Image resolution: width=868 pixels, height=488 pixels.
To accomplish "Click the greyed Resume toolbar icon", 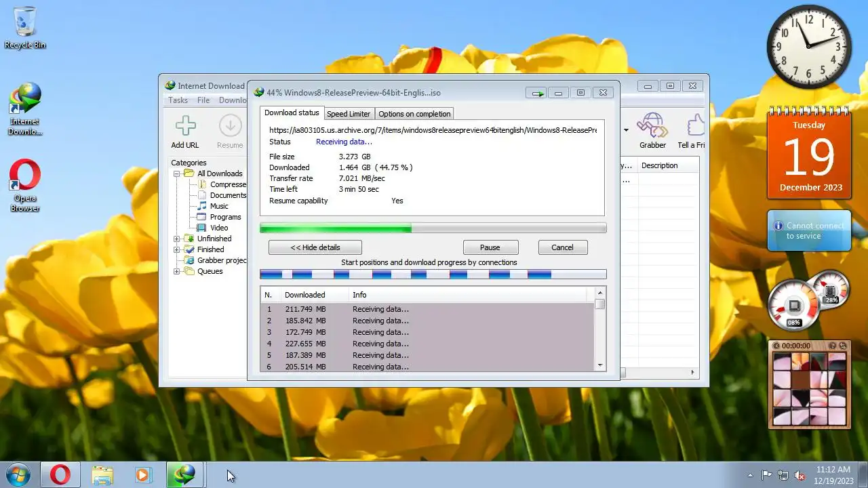I will (230, 126).
